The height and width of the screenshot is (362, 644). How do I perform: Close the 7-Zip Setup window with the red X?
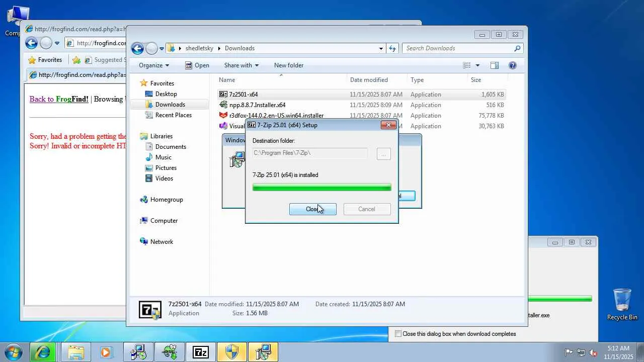click(x=388, y=125)
